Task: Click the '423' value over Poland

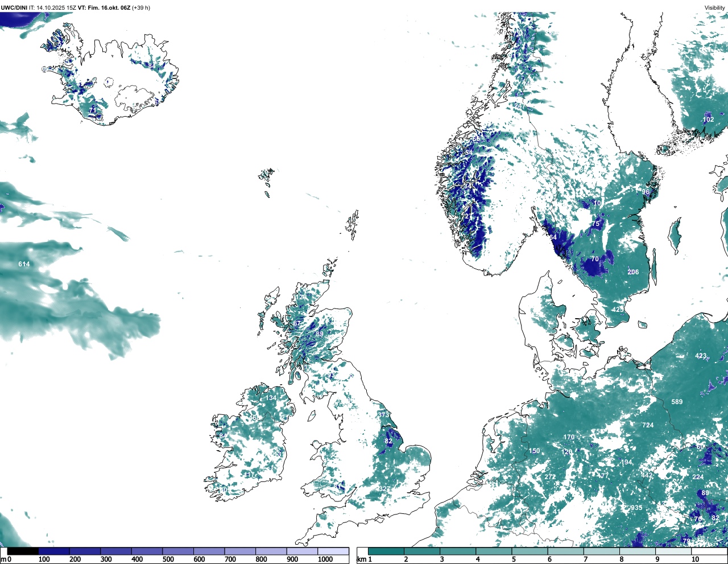Action: pos(701,356)
